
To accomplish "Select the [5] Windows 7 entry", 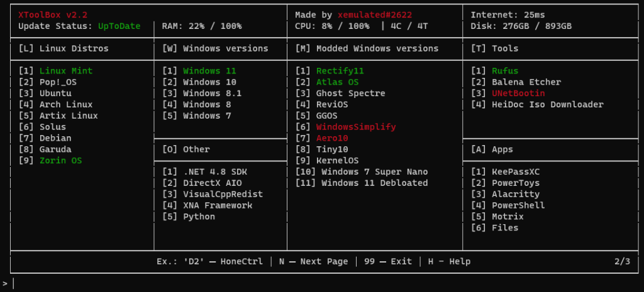I will point(196,116).
